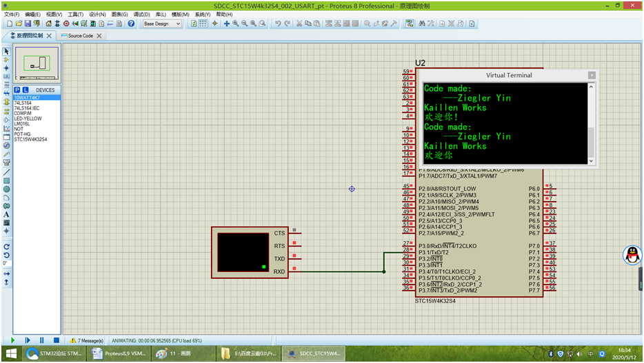Viewport: 644px width, 363px height.
Task: Open the 文件(F) file menu
Action: point(12,14)
